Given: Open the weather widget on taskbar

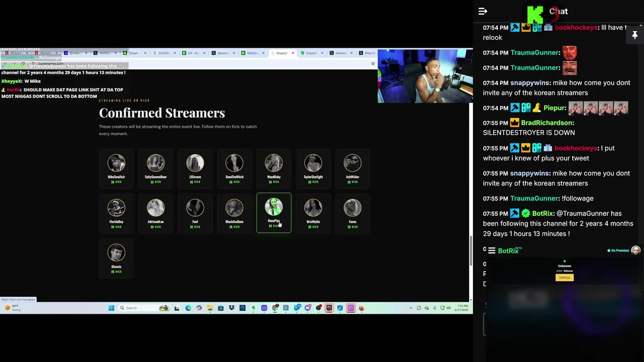Looking at the screenshot, I should (14, 308).
